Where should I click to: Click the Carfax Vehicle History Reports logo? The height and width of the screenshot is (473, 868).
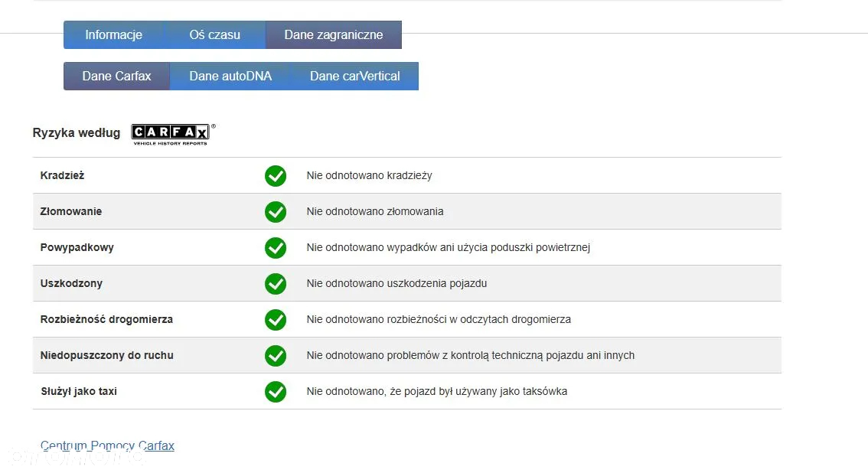(x=172, y=134)
